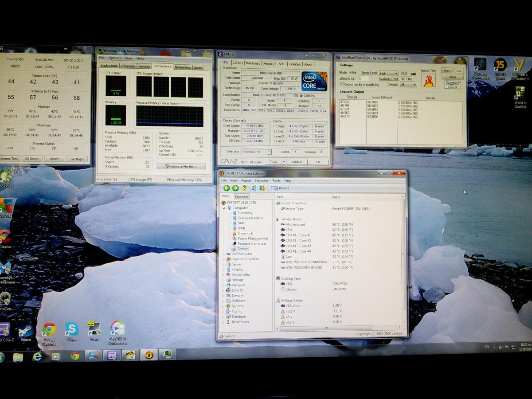The width and height of the screenshot is (532, 399).
Task: Refresh the EVEREST sensor page
Action: [253, 188]
